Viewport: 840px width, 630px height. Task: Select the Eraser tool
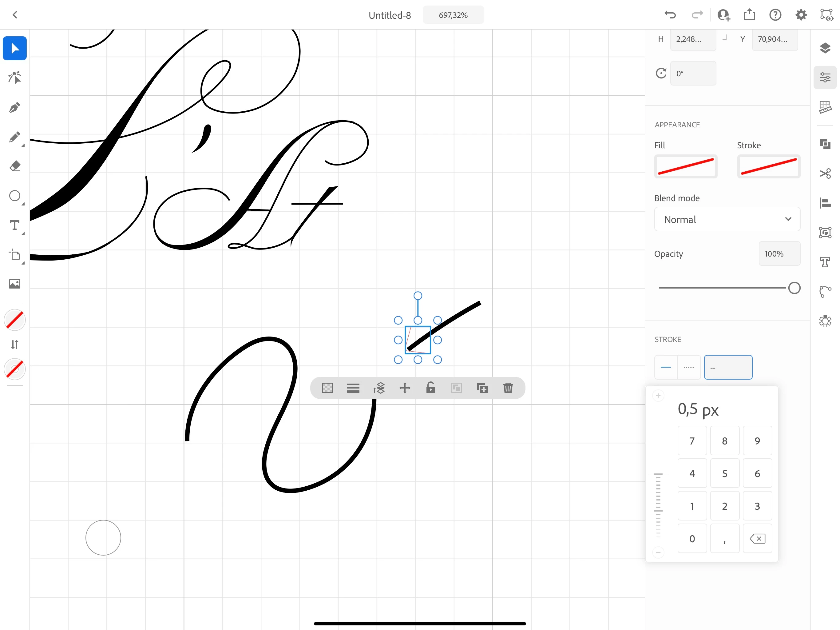click(x=14, y=166)
